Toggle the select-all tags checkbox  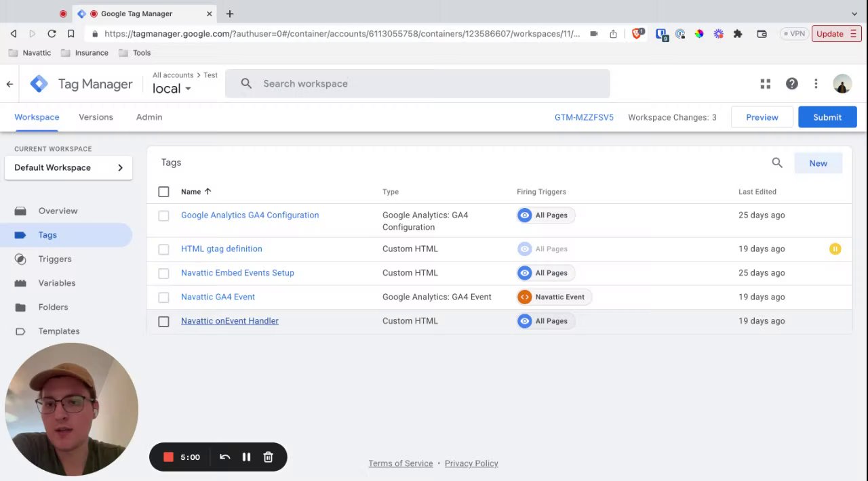[163, 192]
